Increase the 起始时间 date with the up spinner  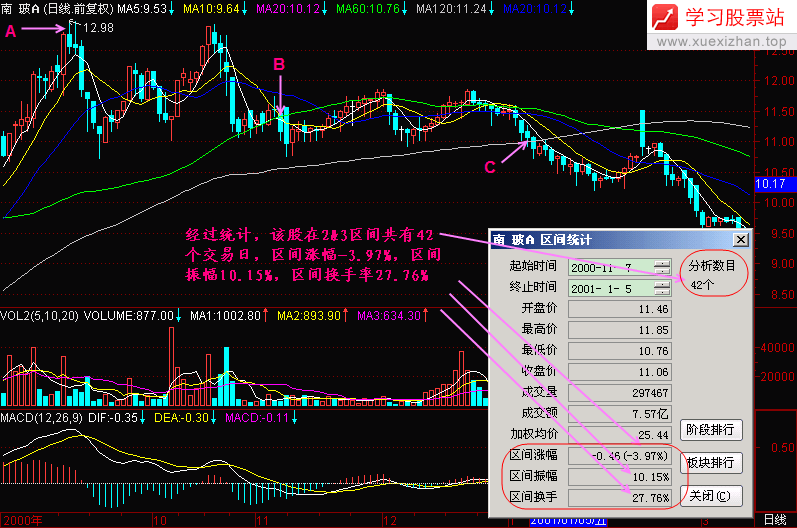pyautogui.click(x=662, y=263)
